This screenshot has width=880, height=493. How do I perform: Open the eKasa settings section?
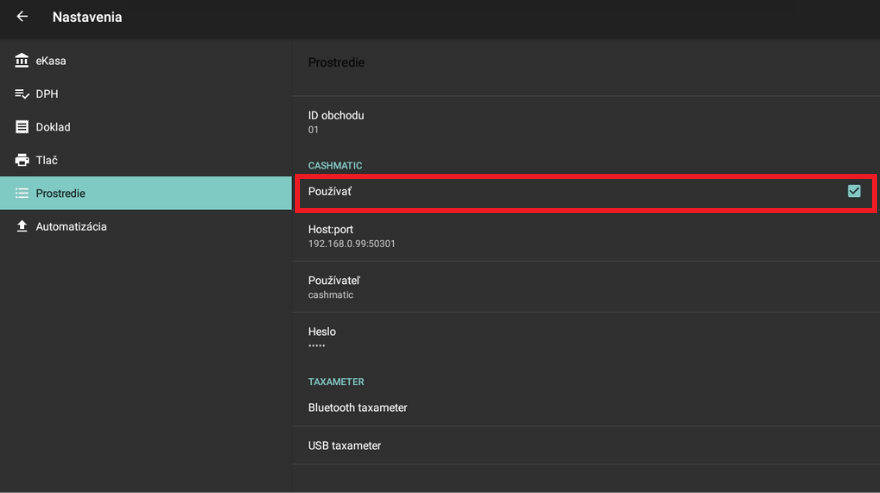click(51, 61)
